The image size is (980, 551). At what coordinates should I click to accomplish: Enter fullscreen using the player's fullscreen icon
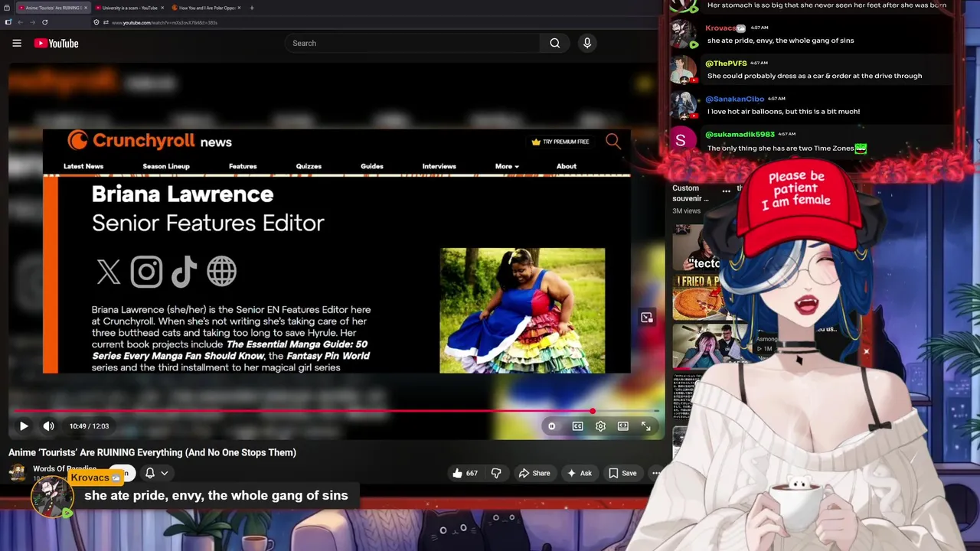pos(645,426)
